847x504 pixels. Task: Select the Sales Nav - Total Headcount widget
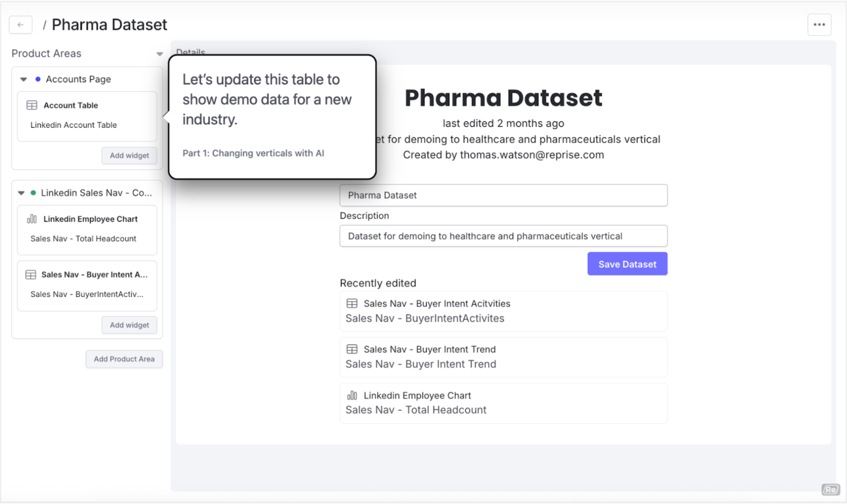click(x=87, y=230)
